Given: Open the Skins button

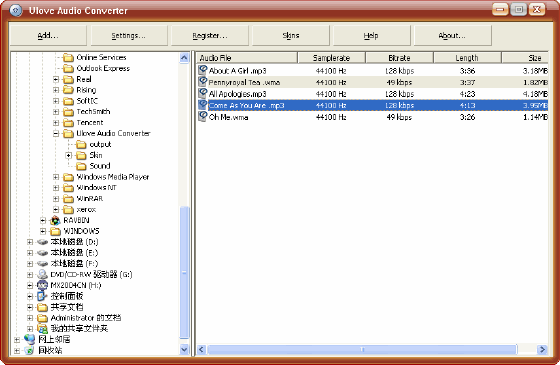Looking at the screenshot, I should coord(291,35).
